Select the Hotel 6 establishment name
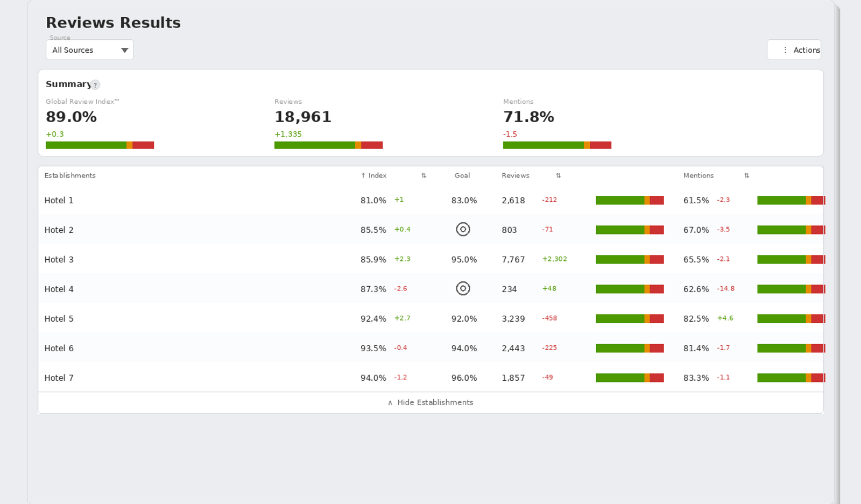861x504 pixels. (59, 349)
